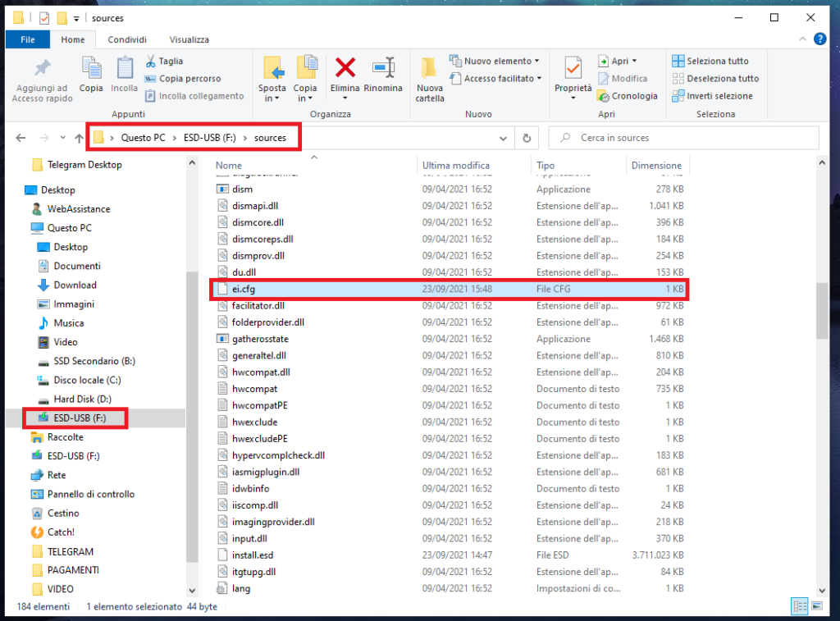Click Taglia scissors button
The image size is (840, 621).
point(164,61)
